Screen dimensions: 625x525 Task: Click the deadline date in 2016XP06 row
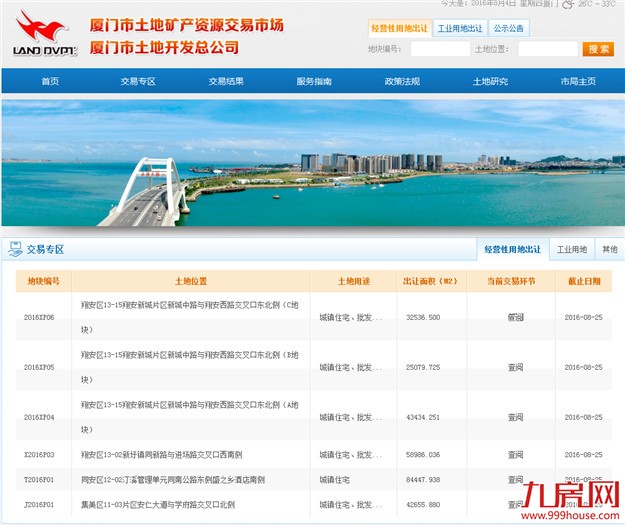(584, 317)
